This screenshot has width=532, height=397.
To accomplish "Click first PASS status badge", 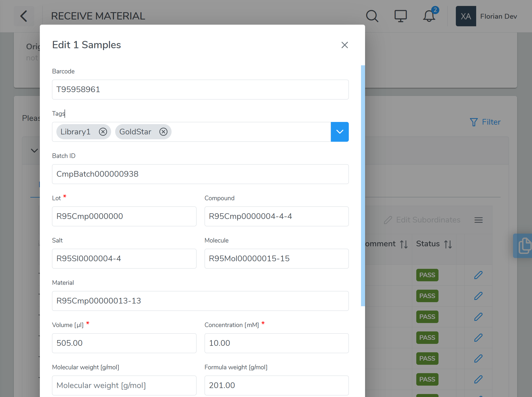I will tap(427, 275).
